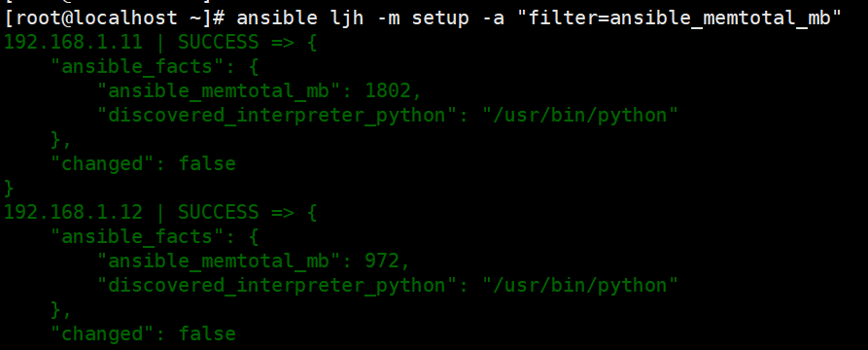The image size is (868, 350).
Task: Click the second SUCCESS status text
Action: [x=219, y=212]
